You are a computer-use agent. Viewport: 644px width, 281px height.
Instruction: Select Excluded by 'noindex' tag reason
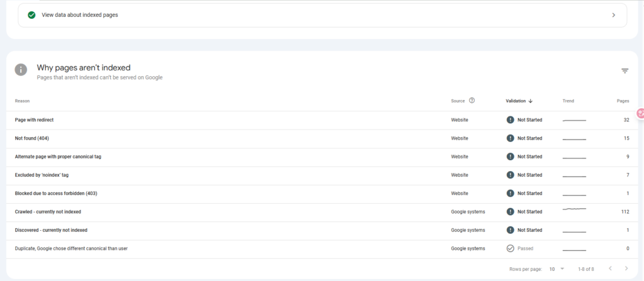[x=42, y=175]
